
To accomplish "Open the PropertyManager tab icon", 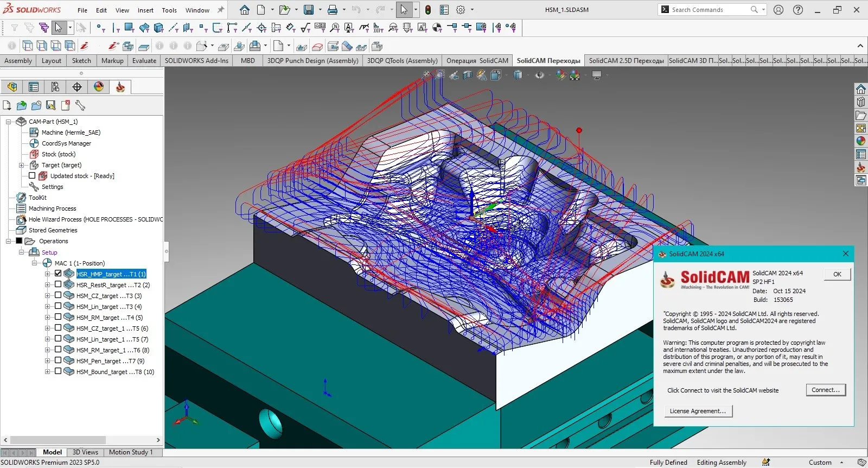I will tap(34, 87).
